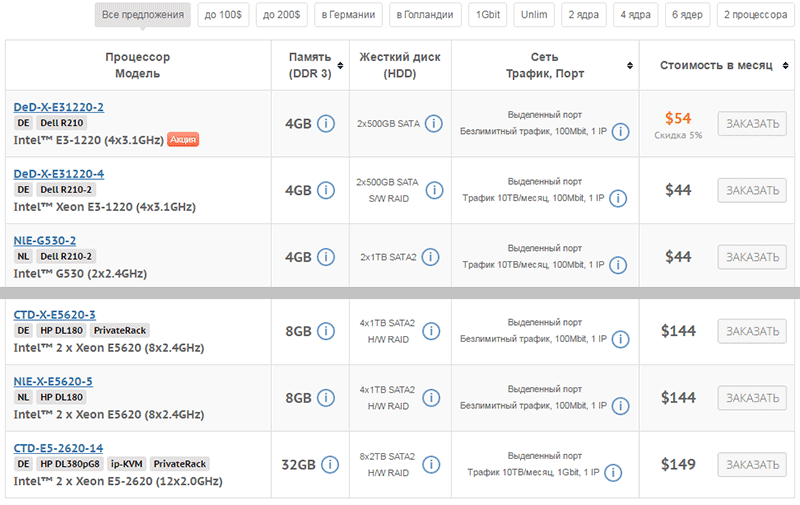
Task: Open NlE-X-E5620-5 server link
Action: coord(53,382)
